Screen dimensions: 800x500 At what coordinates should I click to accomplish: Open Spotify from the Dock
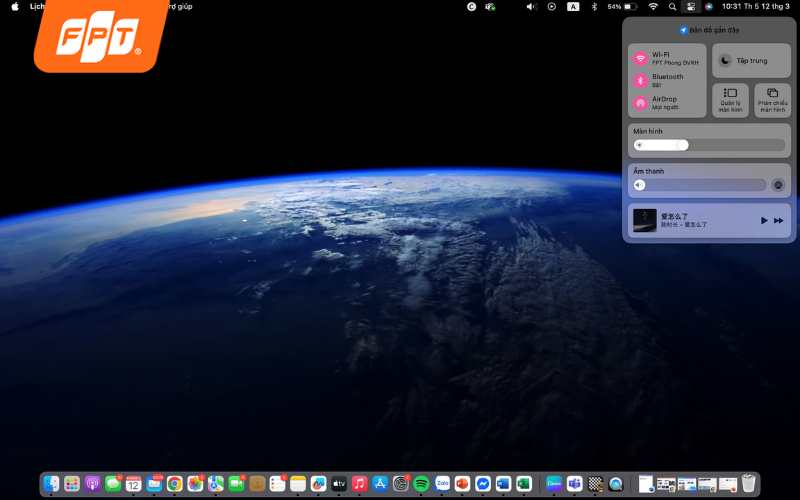(x=421, y=483)
